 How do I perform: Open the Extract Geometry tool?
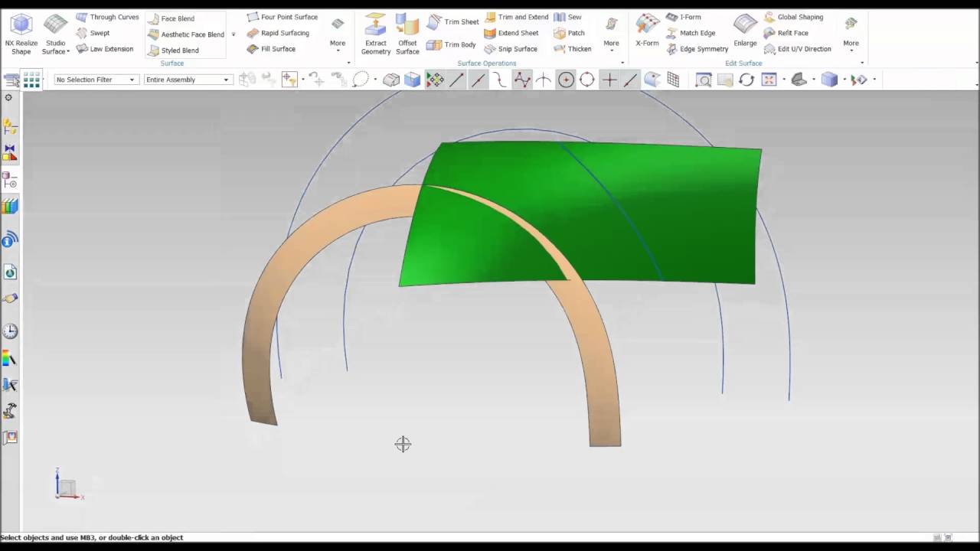375,34
